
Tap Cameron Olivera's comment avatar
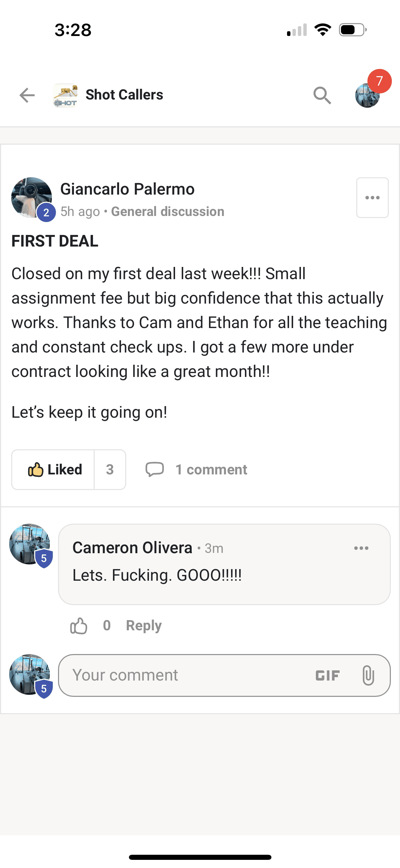tap(30, 544)
